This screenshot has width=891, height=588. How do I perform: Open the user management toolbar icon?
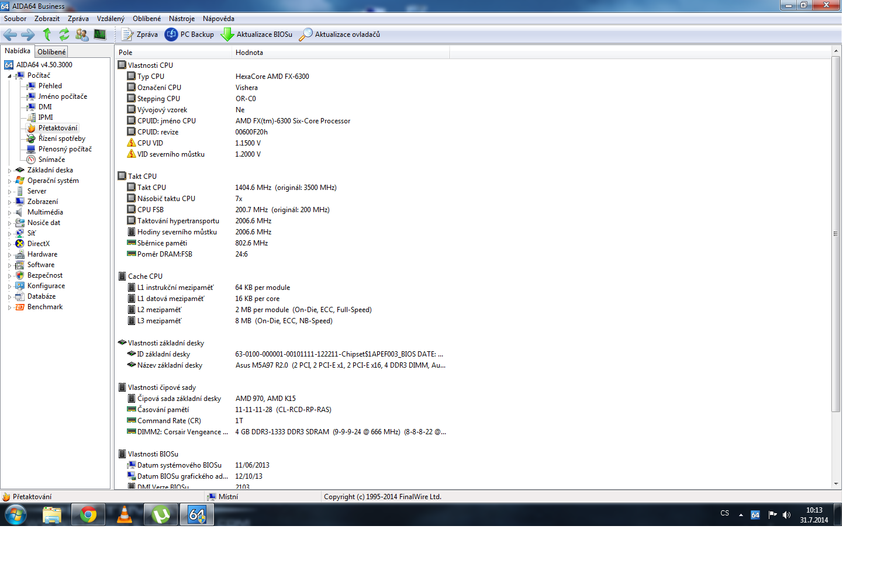pyautogui.click(x=82, y=34)
